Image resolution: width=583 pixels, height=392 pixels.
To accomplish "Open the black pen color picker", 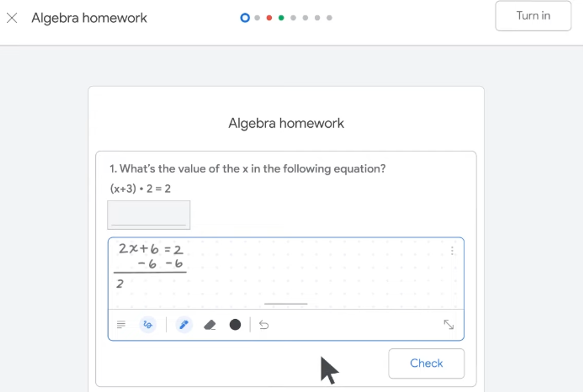I will (x=235, y=325).
